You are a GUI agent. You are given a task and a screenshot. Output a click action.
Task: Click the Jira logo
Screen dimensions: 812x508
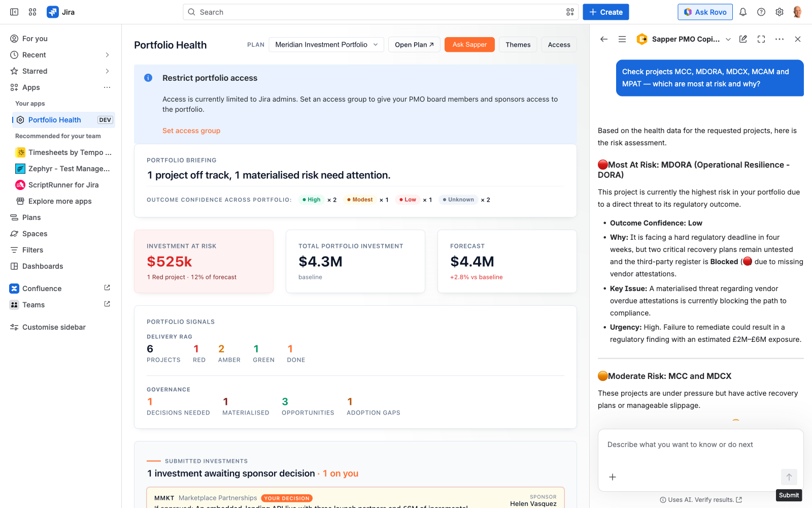coord(60,12)
